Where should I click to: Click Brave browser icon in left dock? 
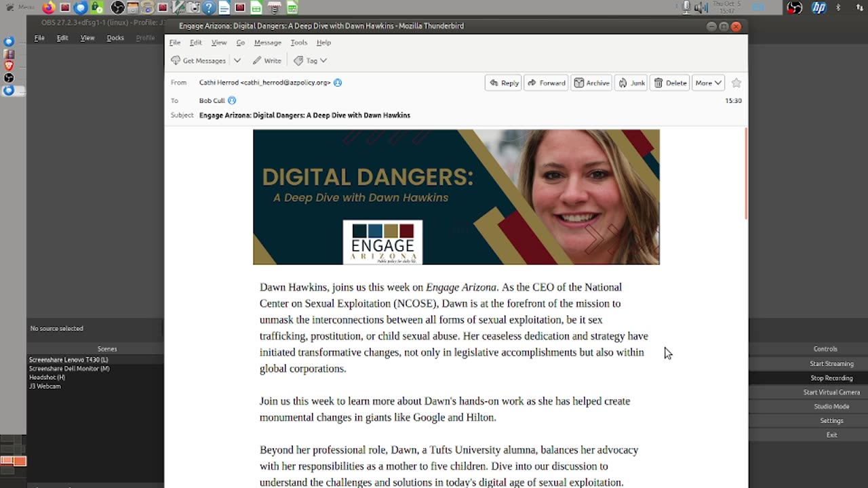[x=9, y=65]
